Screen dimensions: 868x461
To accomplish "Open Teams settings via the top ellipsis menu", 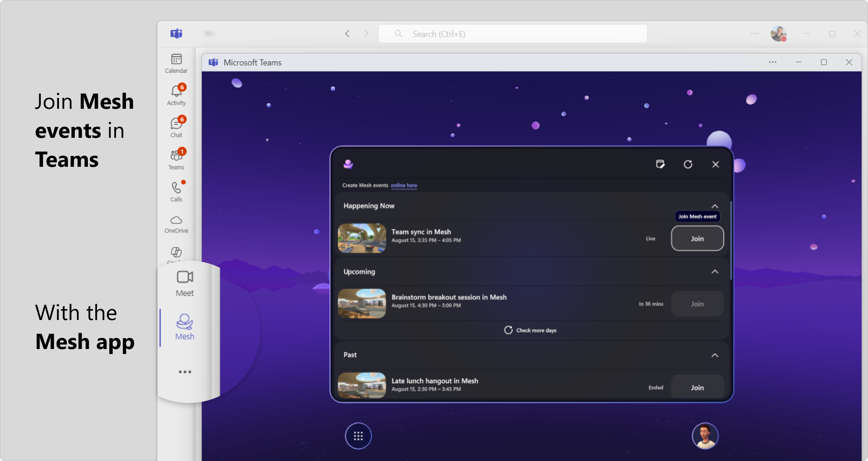I will click(x=754, y=34).
